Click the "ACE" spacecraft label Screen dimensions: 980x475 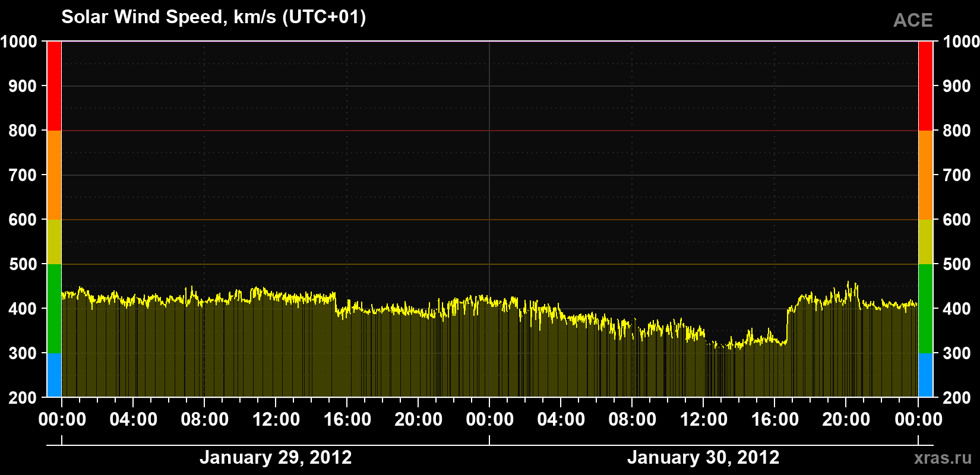pyautogui.click(x=913, y=20)
